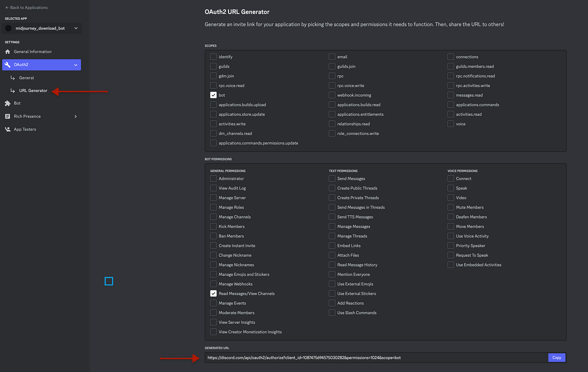588x372 pixels.
Task: Check the guilds.join scope
Action: tap(332, 66)
